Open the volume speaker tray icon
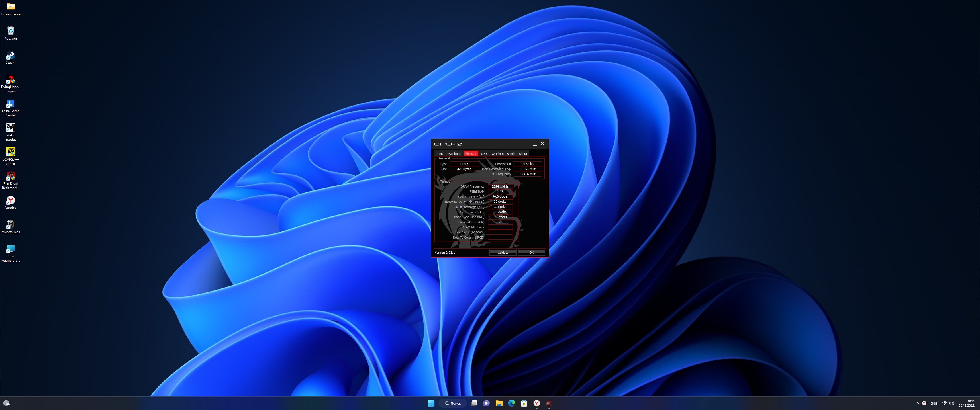 coord(952,403)
